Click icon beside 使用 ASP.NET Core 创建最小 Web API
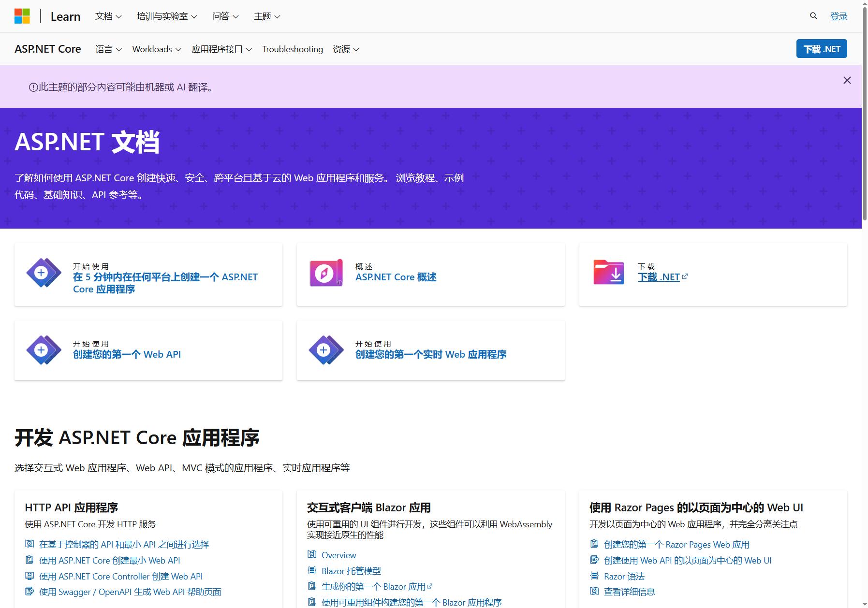Viewport: 868px width, 608px height. pyautogui.click(x=29, y=560)
